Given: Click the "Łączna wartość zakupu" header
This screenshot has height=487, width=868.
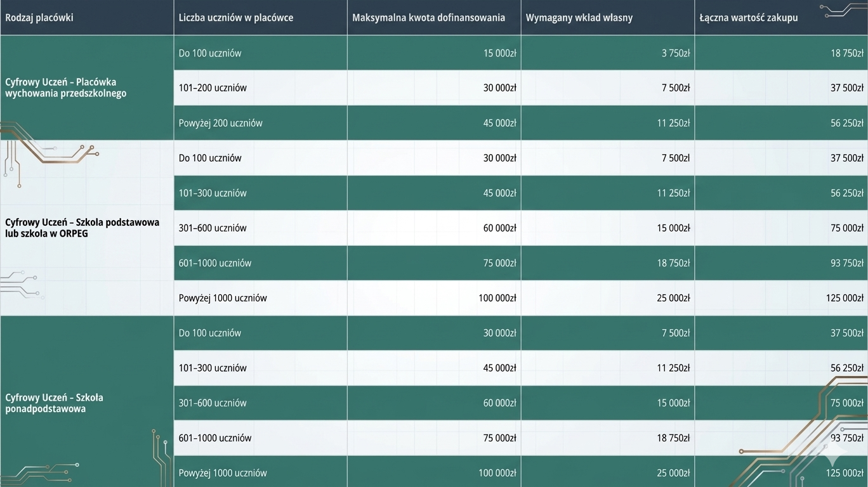Looking at the screenshot, I should (749, 18).
